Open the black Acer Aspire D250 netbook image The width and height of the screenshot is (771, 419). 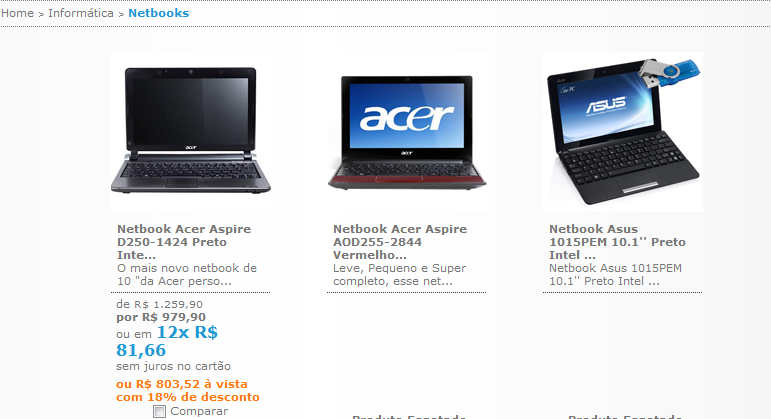(191, 132)
